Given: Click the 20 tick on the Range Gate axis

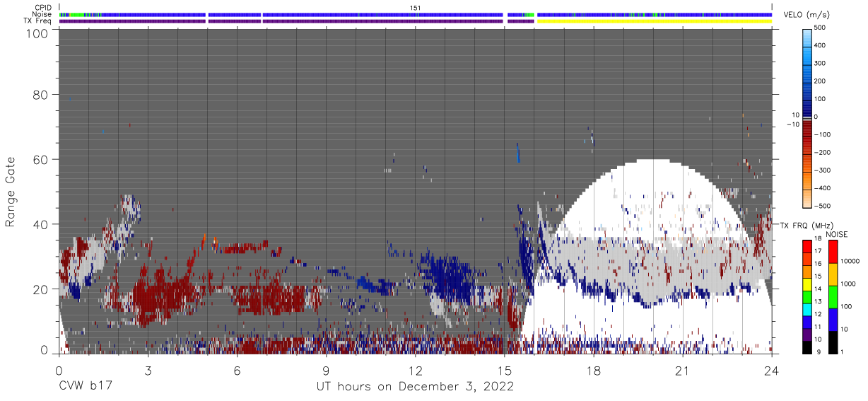Looking at the screenshot, I should [x=40, y=289].
